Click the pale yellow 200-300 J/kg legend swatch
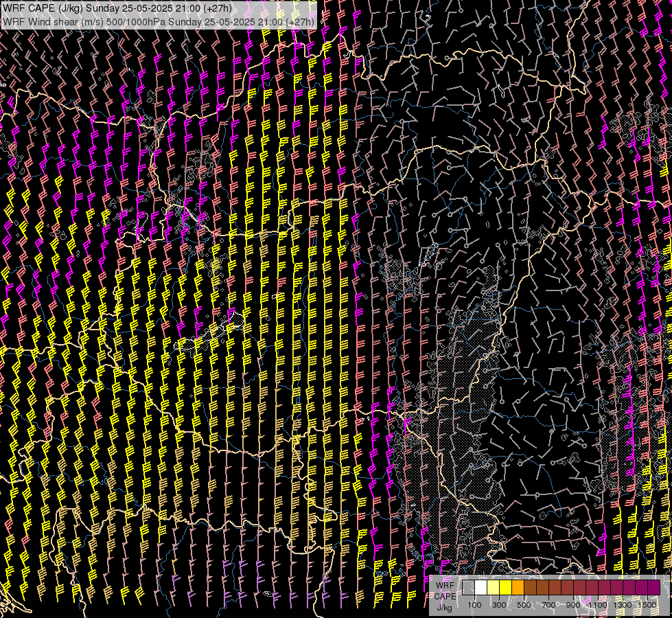 pos(494,587)
